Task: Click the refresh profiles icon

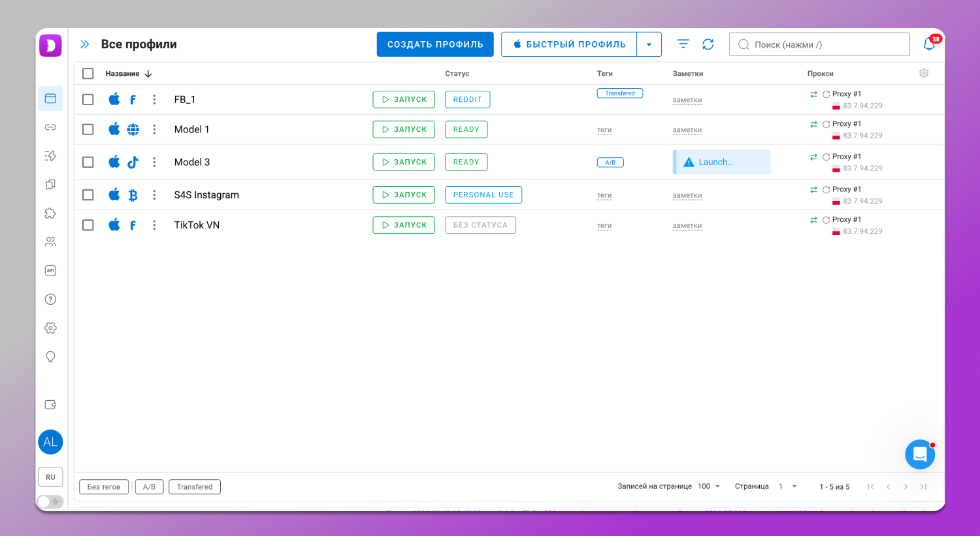Action: coord(708,44)
